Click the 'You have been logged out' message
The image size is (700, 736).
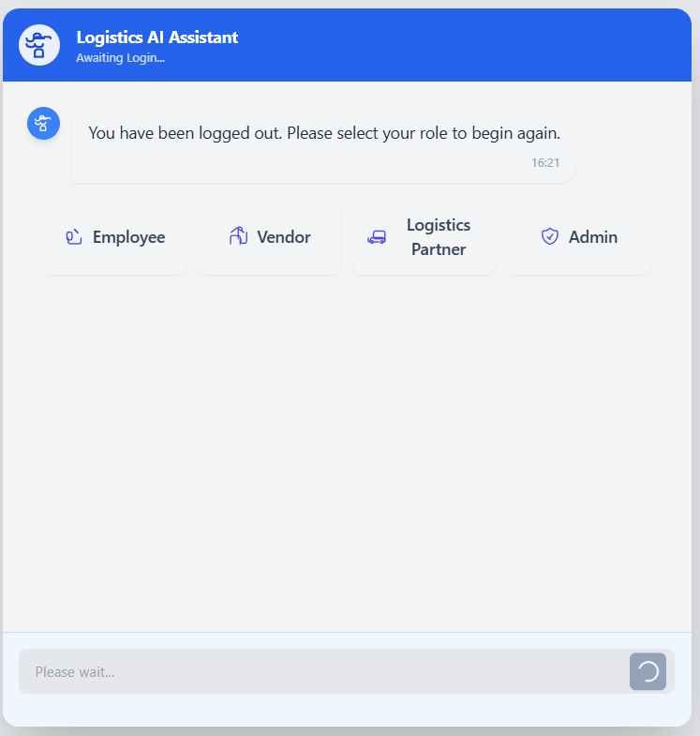pyautogui.click(x=324, y=133)
